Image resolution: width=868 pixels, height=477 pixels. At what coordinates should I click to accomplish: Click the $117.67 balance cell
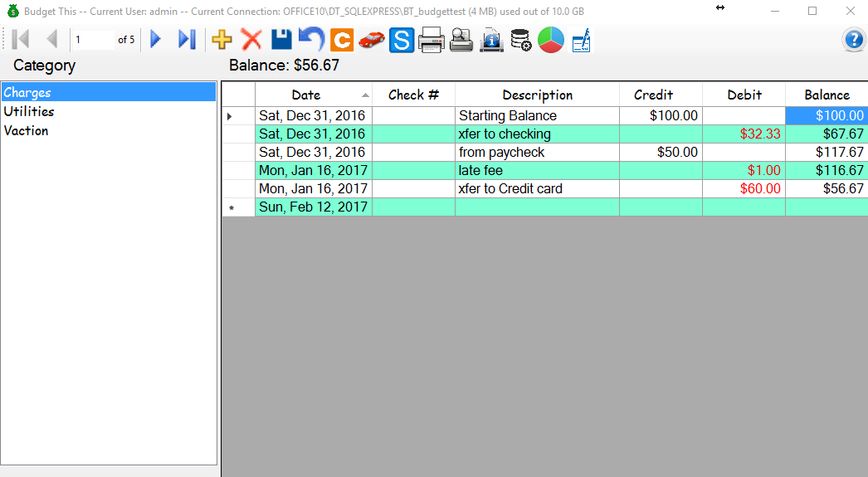point(827,152)
